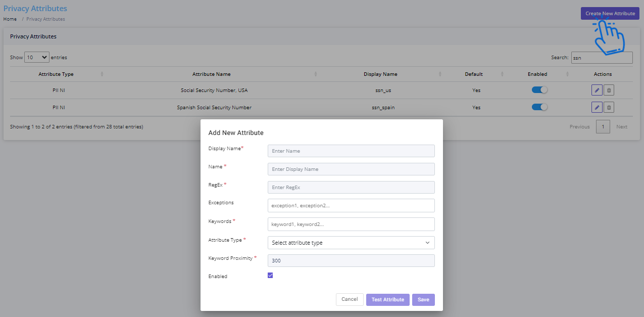The width and height of the screenshot is (644, 317).
Task: Click the Add New Attribute dialog title
Action: pyautogui.click(x=236, y=133)
